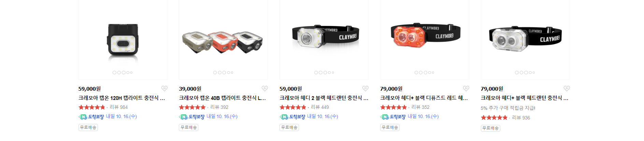
Task: Click the 리뷰 936 review count
Action: coord(521,118)
